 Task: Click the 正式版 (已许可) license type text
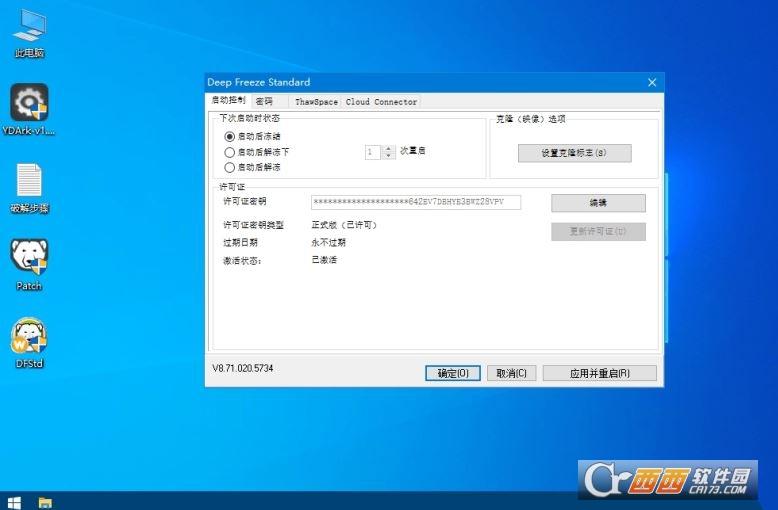point(344,225)
